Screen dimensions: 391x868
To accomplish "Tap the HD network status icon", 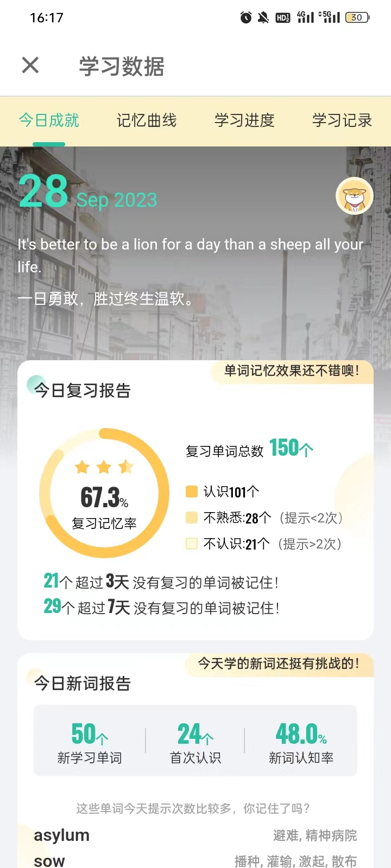I will [x=283, y=18].
